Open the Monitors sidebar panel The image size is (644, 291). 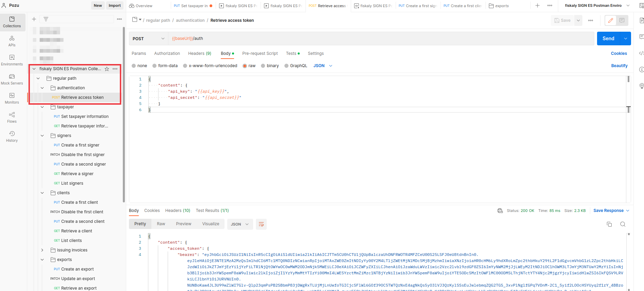[x=12, y=98]
